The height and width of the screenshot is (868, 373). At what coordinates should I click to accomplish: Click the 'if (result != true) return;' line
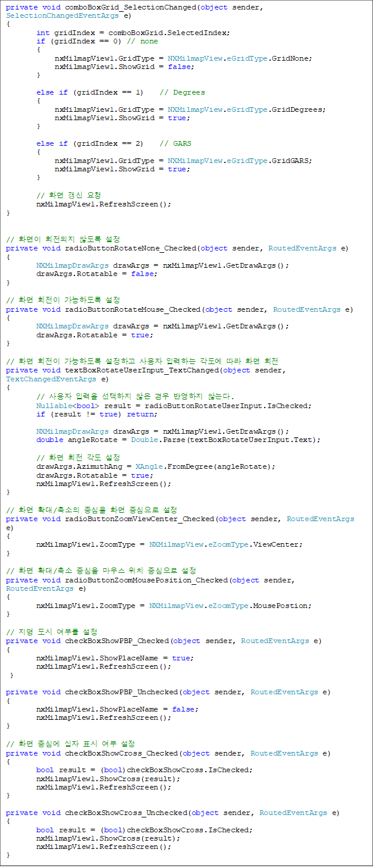pyautogui.click(x=96, y=414)
